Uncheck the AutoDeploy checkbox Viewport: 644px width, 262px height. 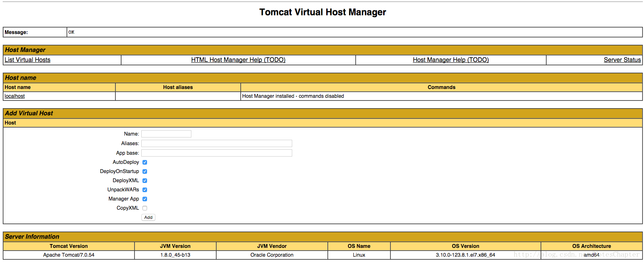pyautogui.click(x=145, y=162)
